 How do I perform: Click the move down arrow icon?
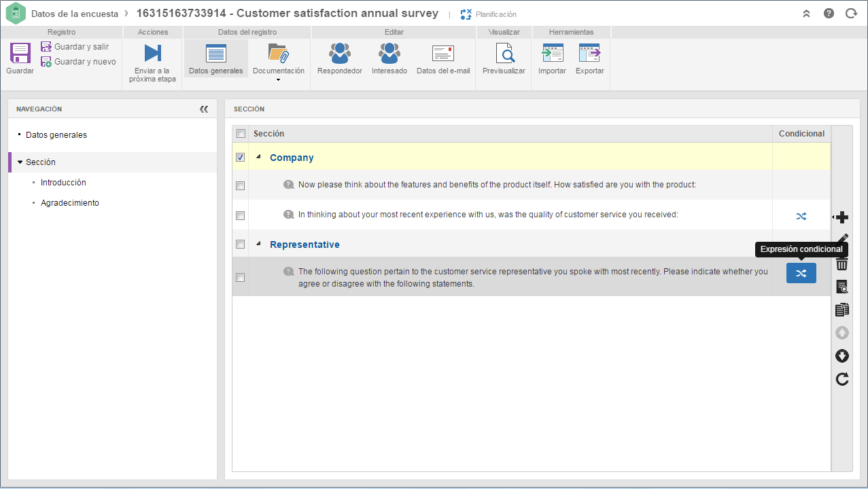click(842, 356)
